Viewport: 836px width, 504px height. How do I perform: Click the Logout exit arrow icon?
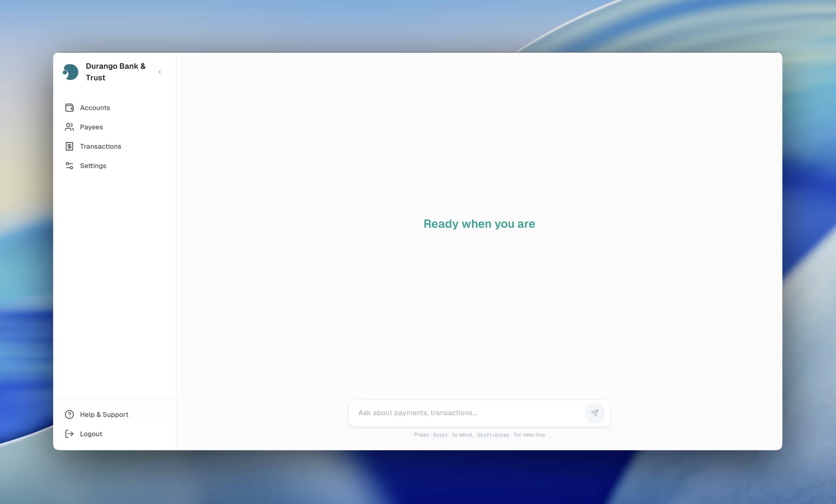coord(69,434)
